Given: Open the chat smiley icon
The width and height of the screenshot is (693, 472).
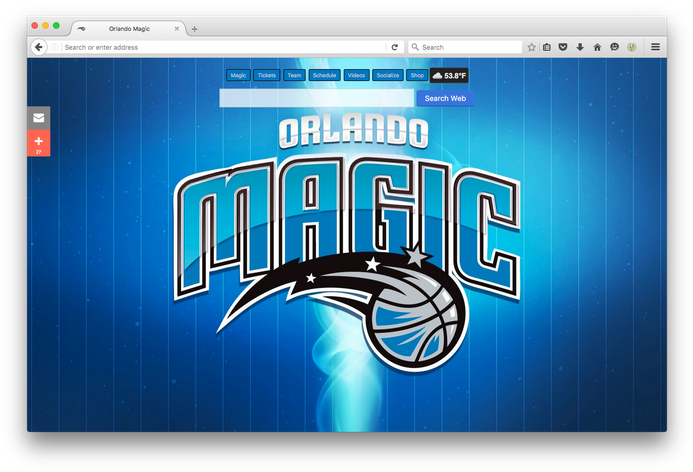Looking at the screenshot, I should coord(614,47).
